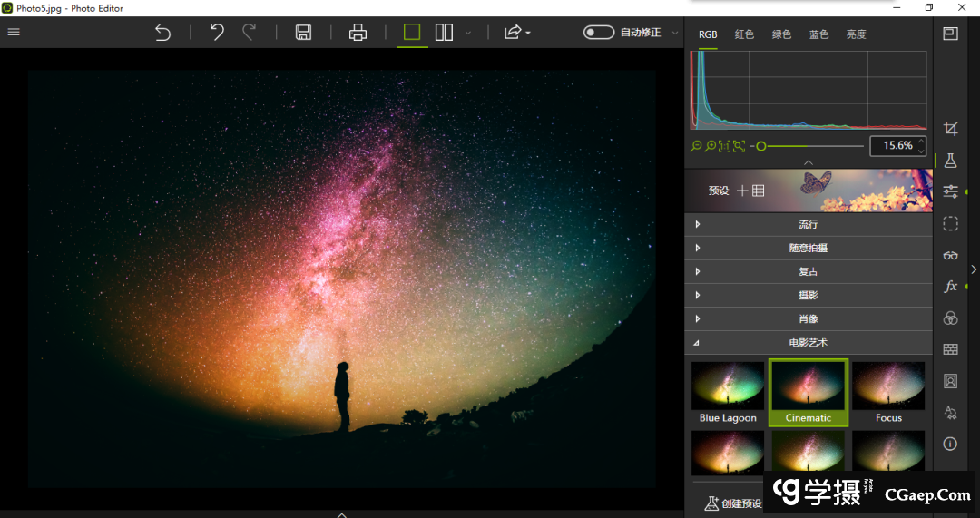Click the Save (floppy disk) icon
This screenshot has height=518, width=980.
tap(303, 33)
